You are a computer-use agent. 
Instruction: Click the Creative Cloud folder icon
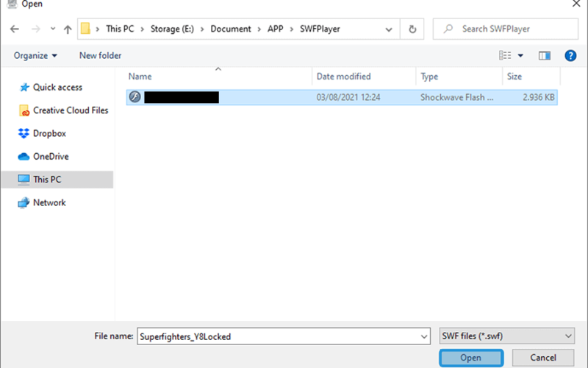24,110
